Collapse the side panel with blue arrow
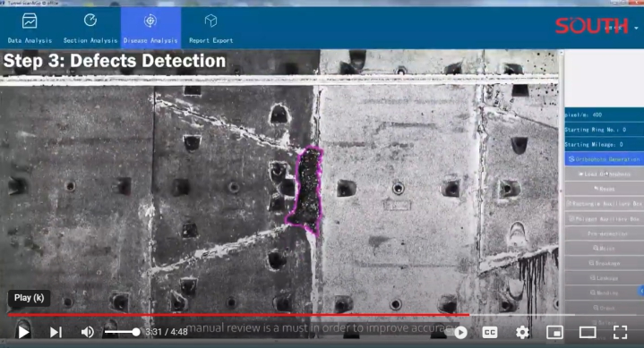The image size is (644, 348). point(641,291)
